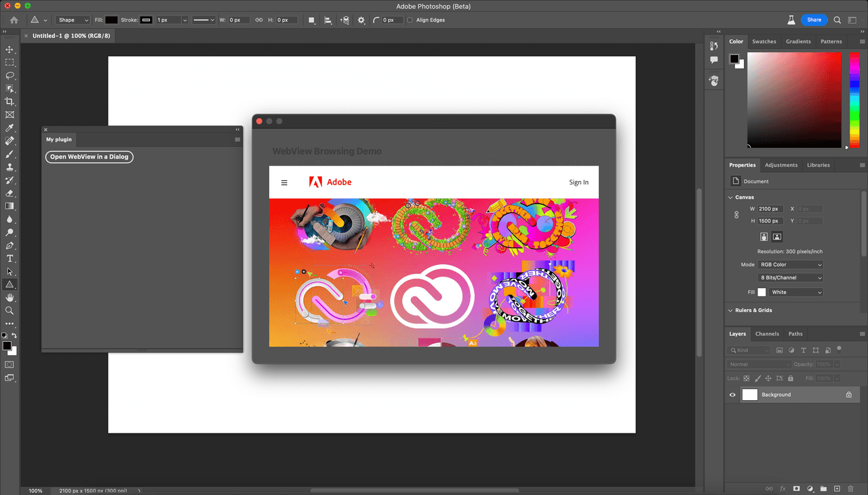Select the Crop tool

pyautogui.click(x=9, y=102)
